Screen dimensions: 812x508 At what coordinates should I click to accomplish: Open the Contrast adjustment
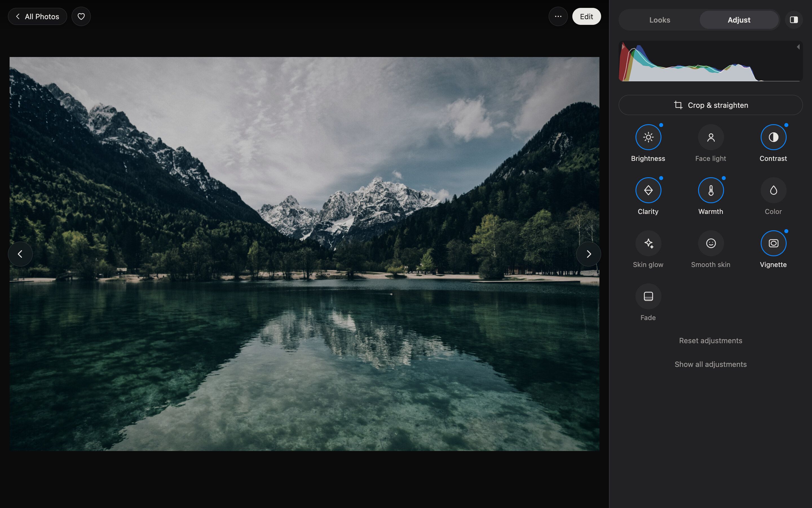(773, 137)
